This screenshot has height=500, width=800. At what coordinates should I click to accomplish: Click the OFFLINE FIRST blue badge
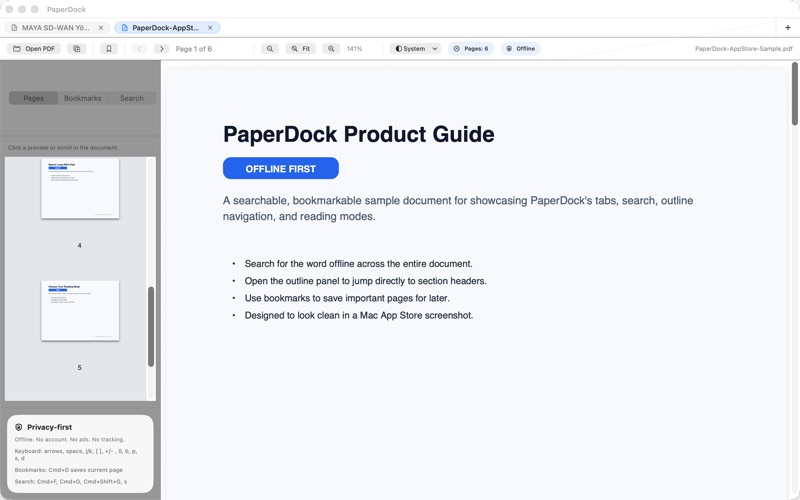coord(281,168)
